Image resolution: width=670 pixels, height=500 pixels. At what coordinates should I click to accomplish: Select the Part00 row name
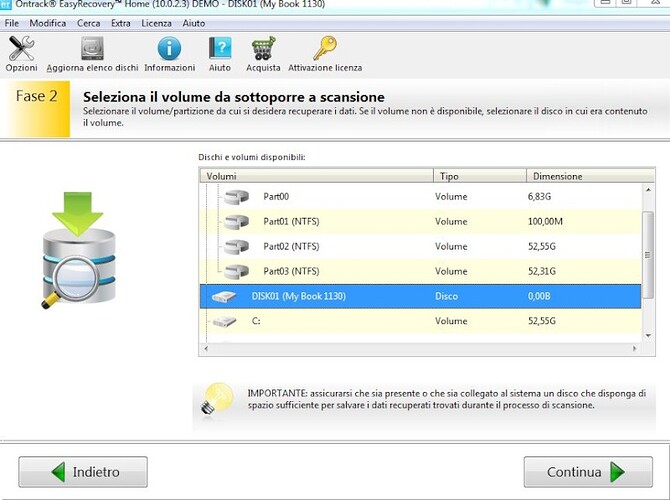coord(276,197)
